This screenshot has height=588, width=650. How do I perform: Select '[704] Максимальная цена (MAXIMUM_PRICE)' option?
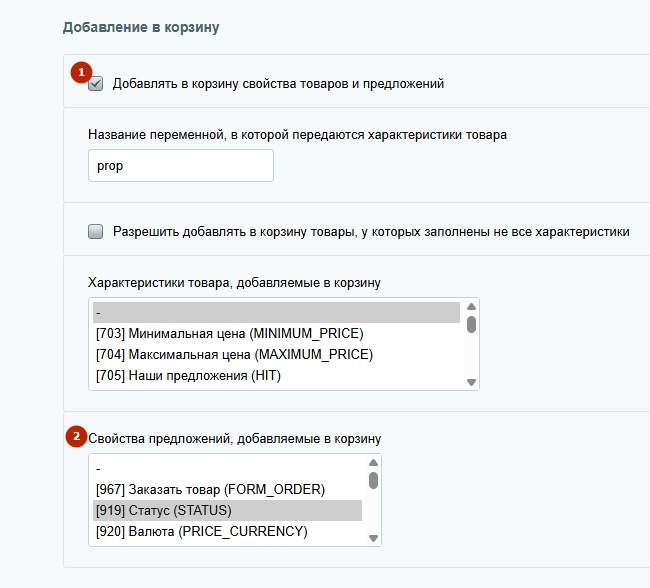[x=232, y=354]
